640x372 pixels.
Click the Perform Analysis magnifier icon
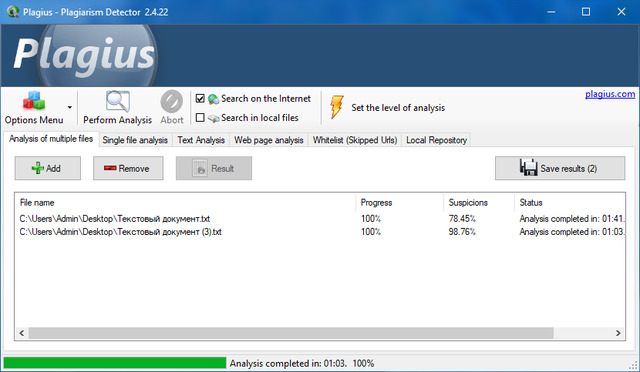tap(118, 101)
